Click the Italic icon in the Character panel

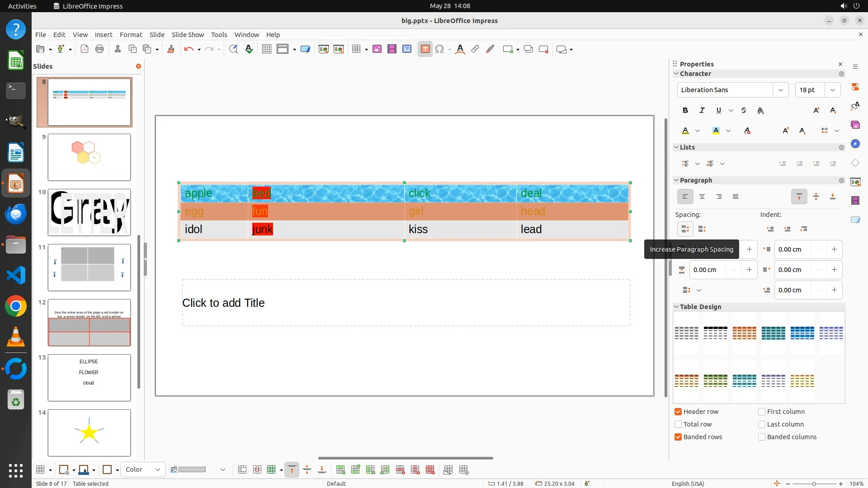[702, 110]
